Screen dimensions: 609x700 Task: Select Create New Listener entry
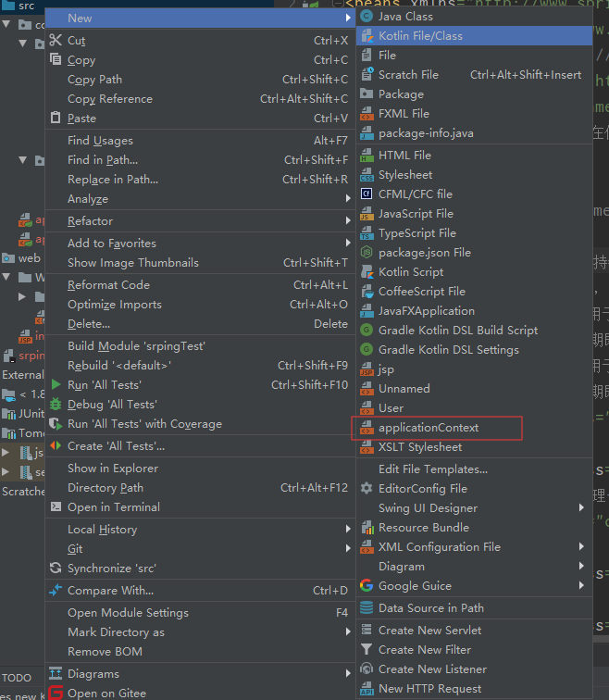[474, 669]
